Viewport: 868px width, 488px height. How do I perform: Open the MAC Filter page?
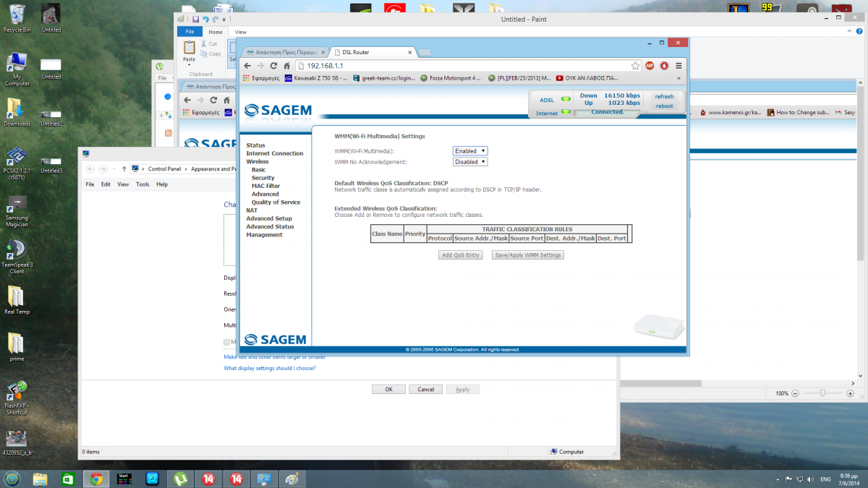tap(265, 186)
